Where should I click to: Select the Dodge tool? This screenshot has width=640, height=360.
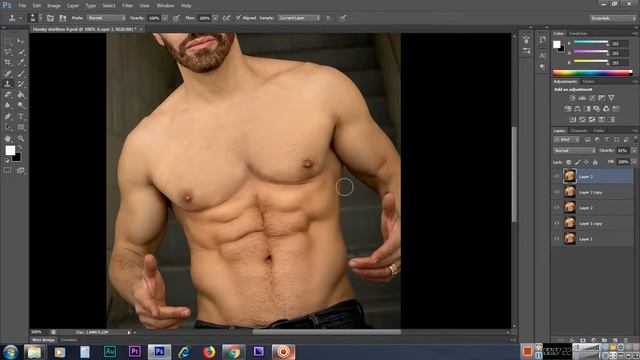tap(20, 105)
